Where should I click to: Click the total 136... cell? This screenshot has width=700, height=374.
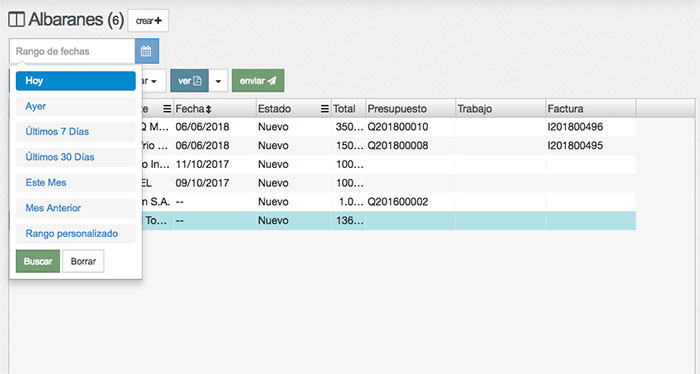coord(349,220)
